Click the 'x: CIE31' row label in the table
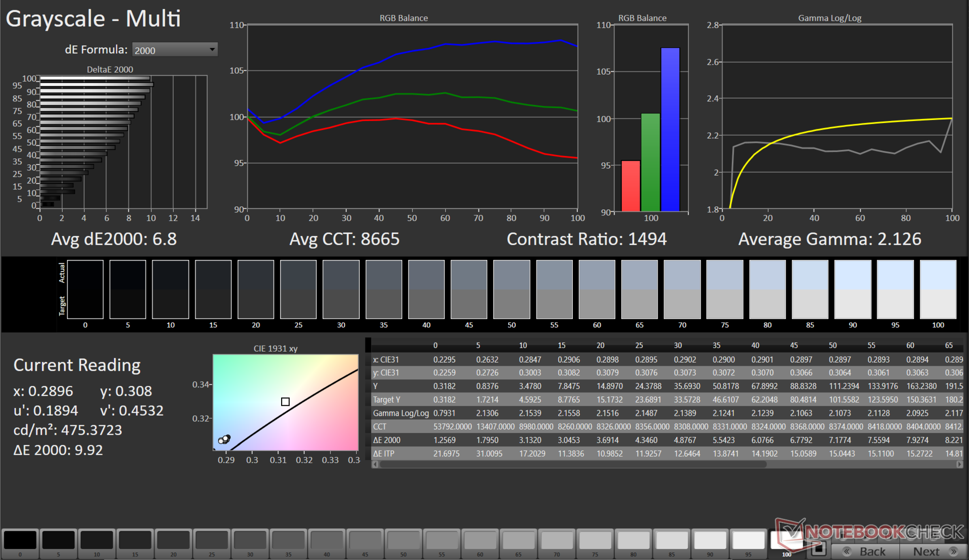969x560 pixels. pyautogui.click(x=386, y=360)
